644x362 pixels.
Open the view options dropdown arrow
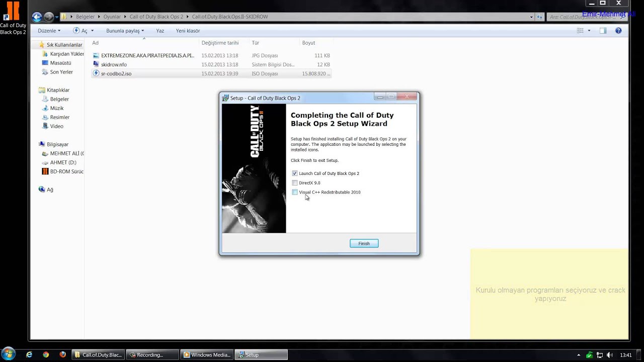coord(589,31)
